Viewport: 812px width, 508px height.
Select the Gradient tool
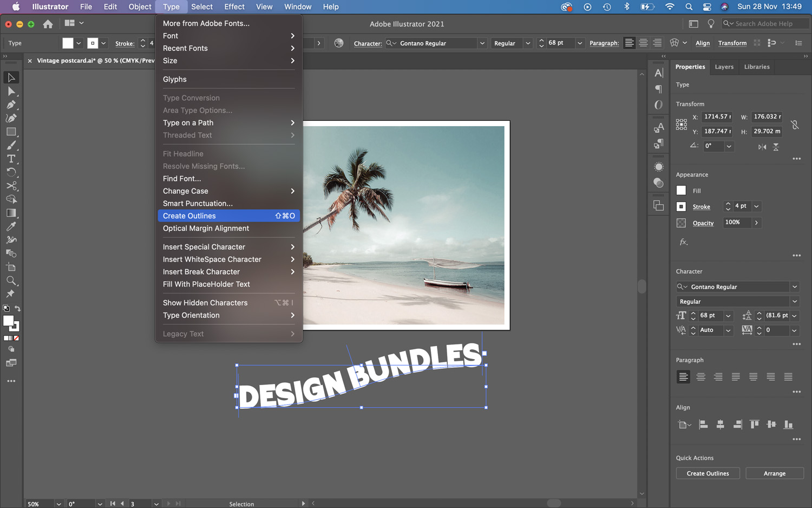click(11, 213)
